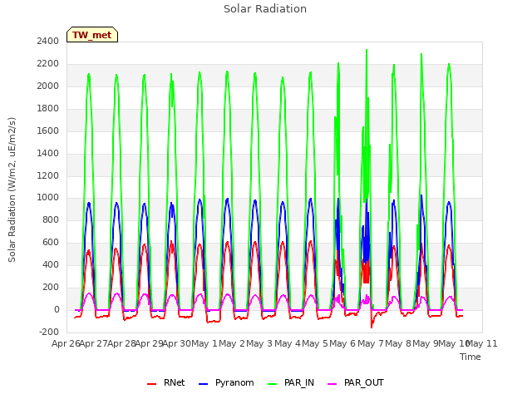The image size is (532, 399).
Task: Click the RNet dip below -100 on May 7
Action: point(372,327)
